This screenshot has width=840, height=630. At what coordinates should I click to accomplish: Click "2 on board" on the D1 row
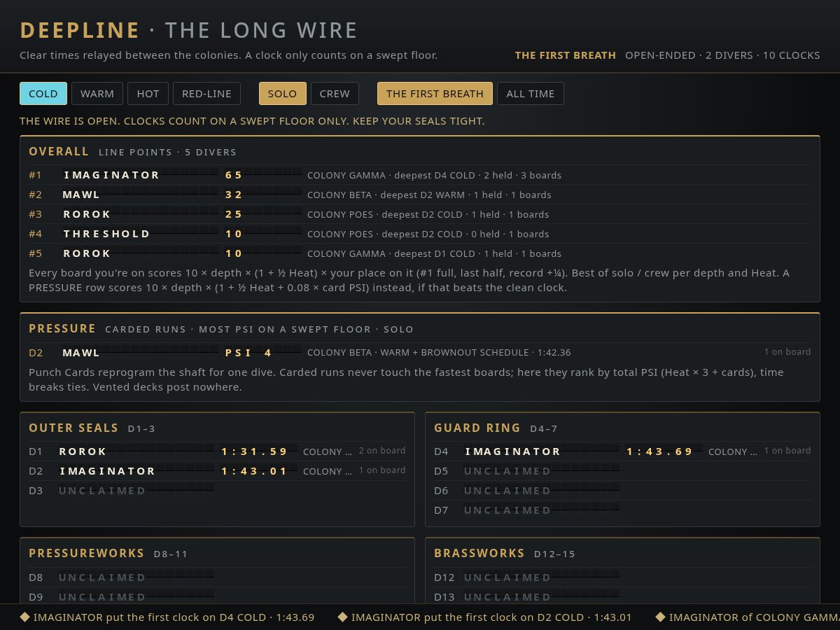382,451
